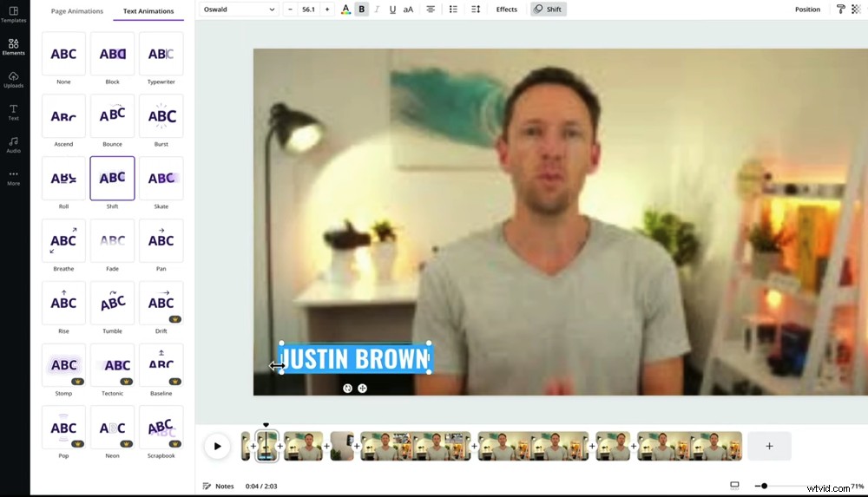Viewport: 868px width, 497px height.
Task: Select the Baseline premium animation
Action: click(161, 364)
